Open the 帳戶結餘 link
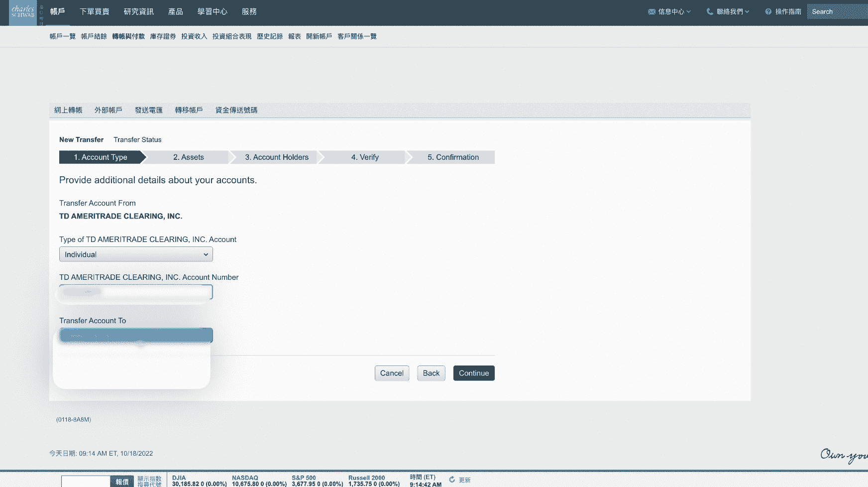 (94, 36)
